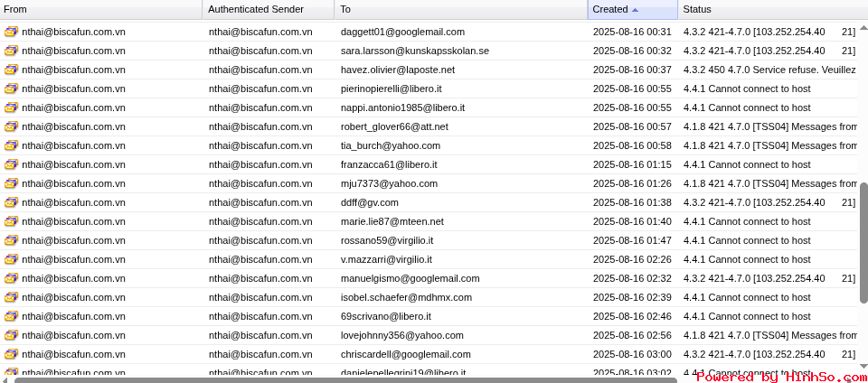
Task: Select recipient chriscardell@googlemail.com
Action: click(406, 354)
